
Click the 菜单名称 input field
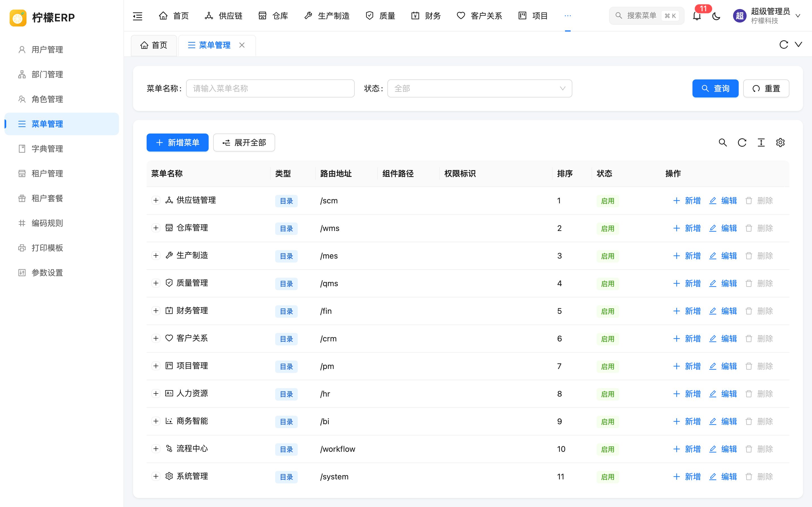(x=270, y=88)
